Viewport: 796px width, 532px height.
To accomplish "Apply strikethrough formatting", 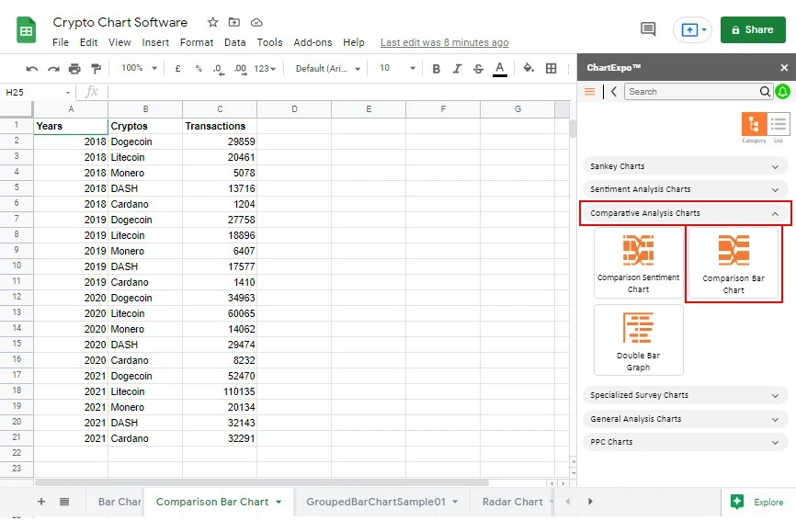I will [x=478, y=69].
